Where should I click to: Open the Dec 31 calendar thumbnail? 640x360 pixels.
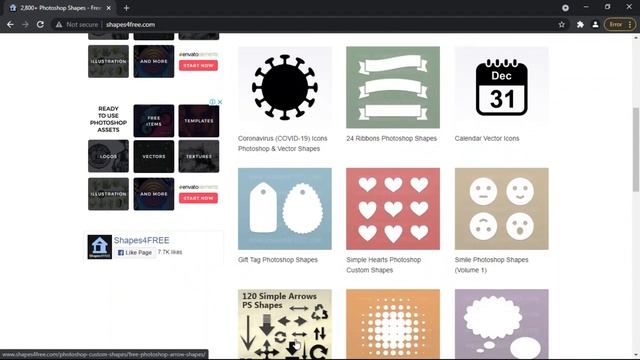tap(502, 87)
